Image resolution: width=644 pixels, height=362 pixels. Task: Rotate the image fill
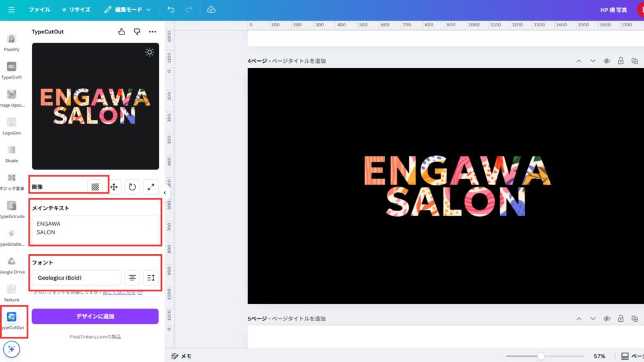[132, 187]
